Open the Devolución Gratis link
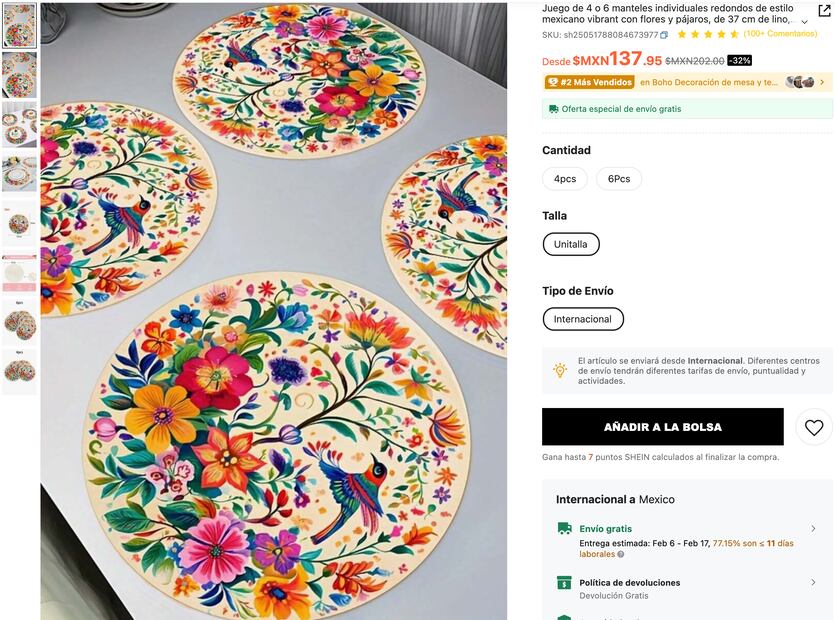Viewport: 835px width, 620px height. [x=612, y=596]
